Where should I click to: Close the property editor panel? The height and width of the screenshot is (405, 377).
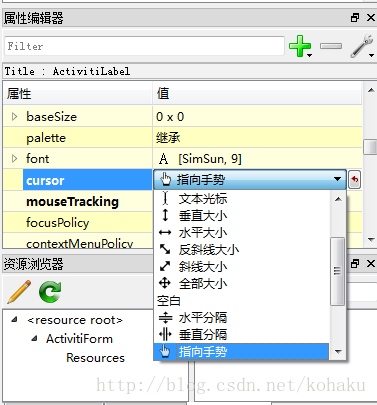371,18
